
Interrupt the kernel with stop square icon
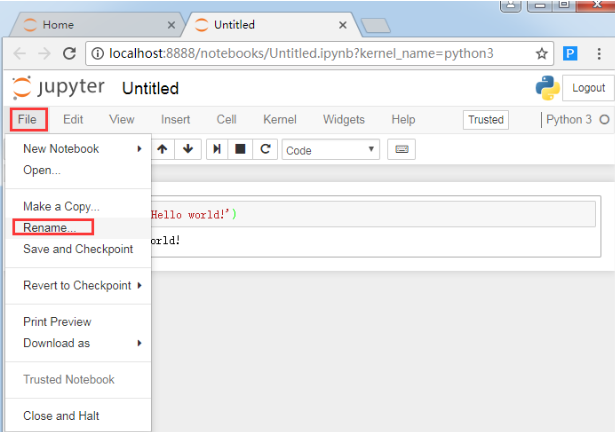pyautogui.click(x=240, y=149)
